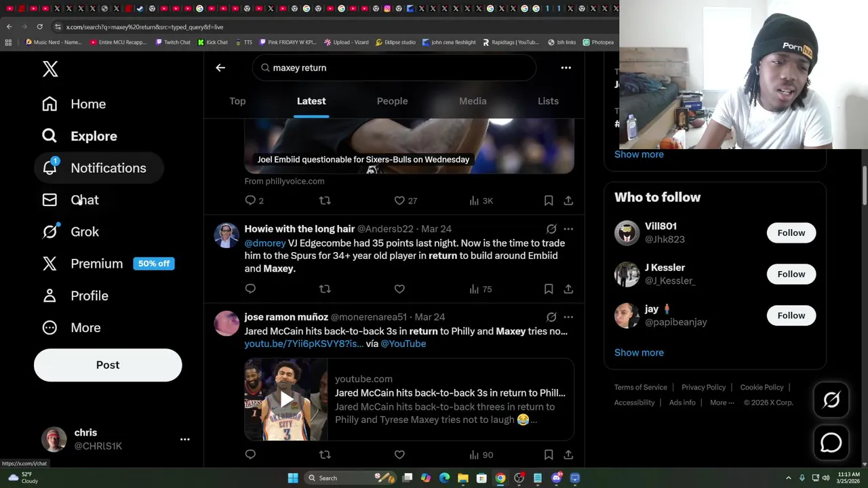Open Explore in the sidebar
Screen dimensions: 868x488
pyautogui.click(x=79, y=136)
